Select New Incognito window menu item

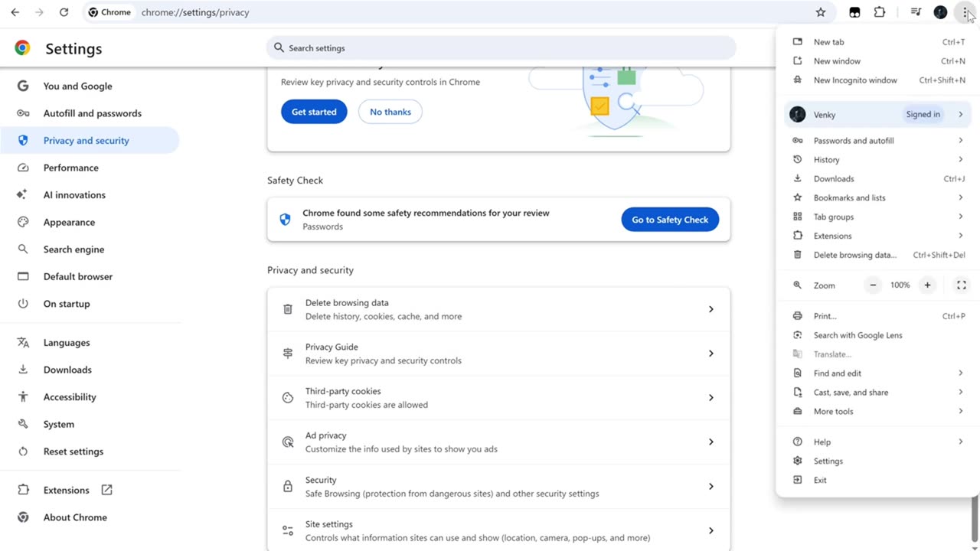[855, 80]
